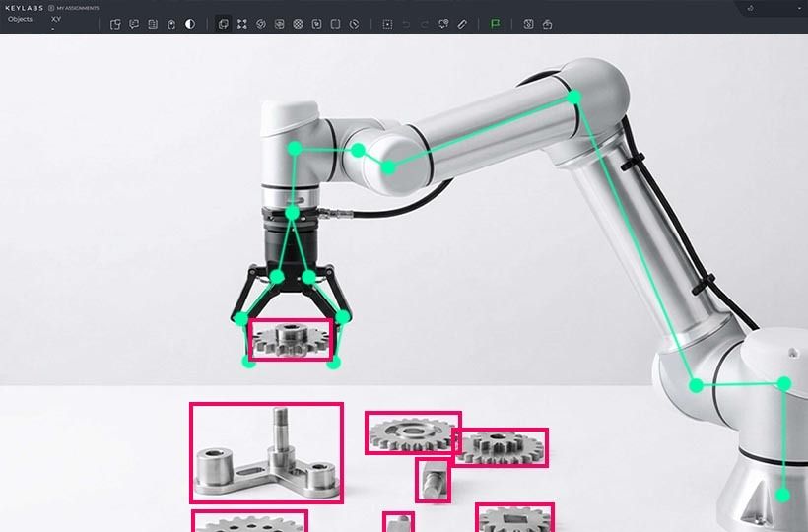Open the Objects panel label
Screen dimensions: 808x532
point(20,19)
